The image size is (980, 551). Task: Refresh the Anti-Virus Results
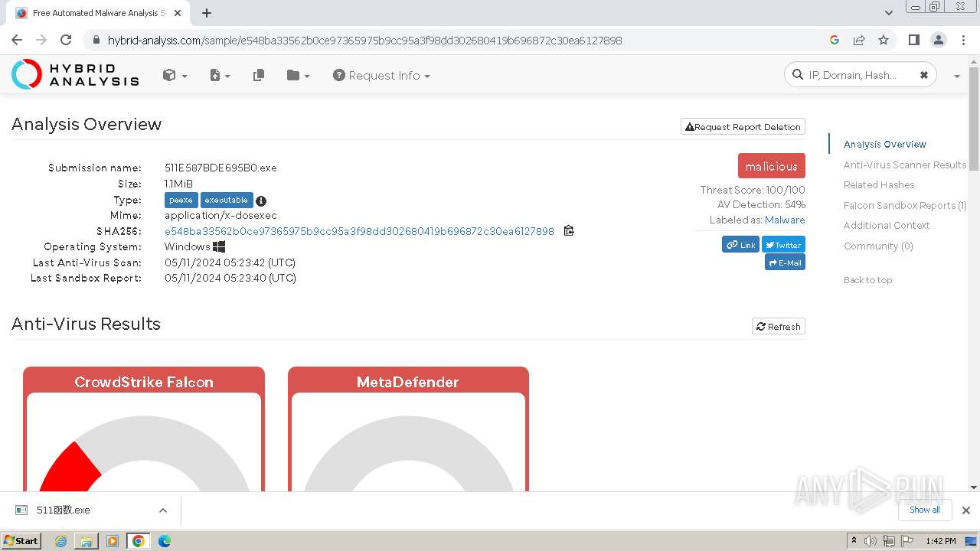[x=778, y=327]
